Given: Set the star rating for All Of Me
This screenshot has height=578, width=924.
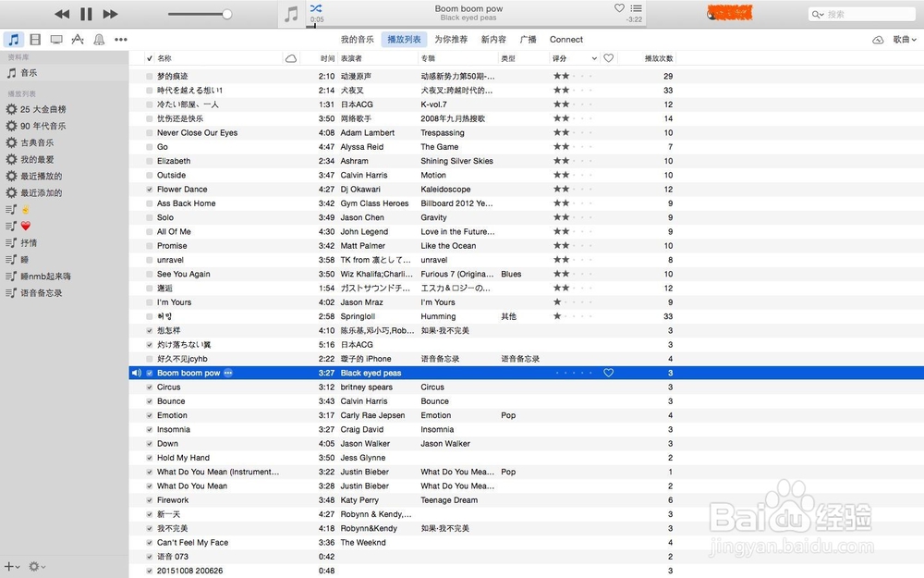Looking at the screenshot, I should point(574,232).
